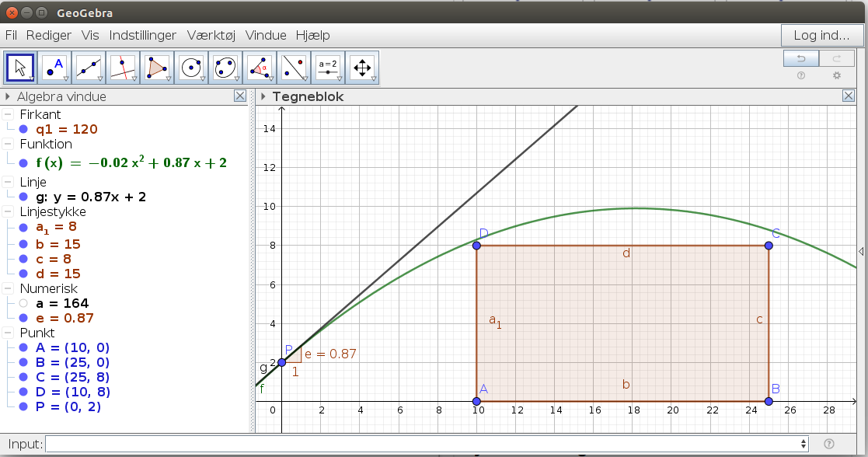The height and width of the screenshot is (457, 868).
Task: Click the Log ind... button
Action: click(821, 36)
